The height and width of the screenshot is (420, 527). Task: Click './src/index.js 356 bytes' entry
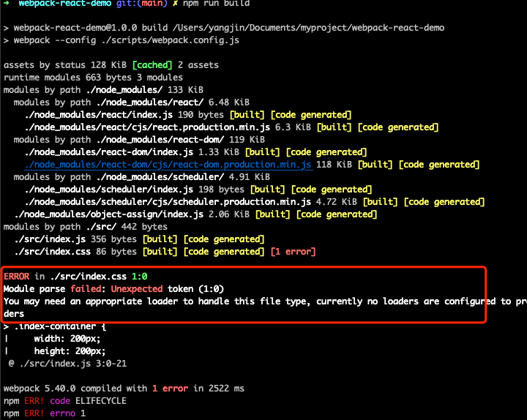click(x=75, y=239)
